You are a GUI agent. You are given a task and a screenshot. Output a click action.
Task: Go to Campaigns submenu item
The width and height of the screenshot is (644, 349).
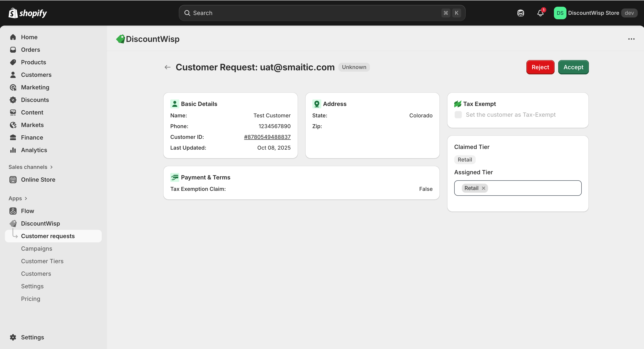tap(37, 248)
